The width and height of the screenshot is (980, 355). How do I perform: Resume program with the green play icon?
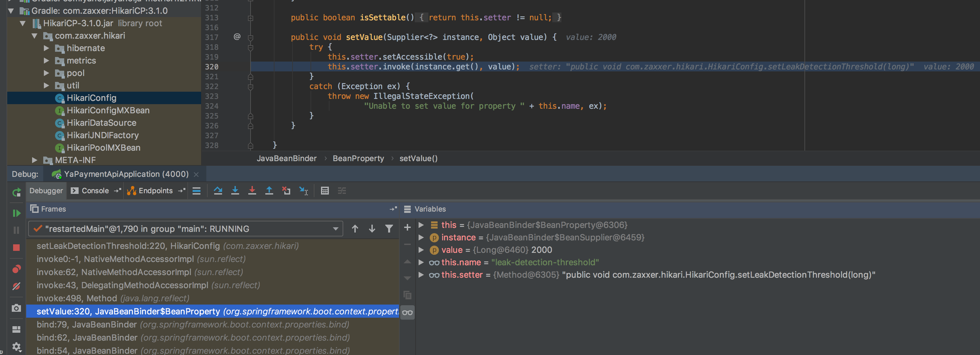[x=16, y=213]
